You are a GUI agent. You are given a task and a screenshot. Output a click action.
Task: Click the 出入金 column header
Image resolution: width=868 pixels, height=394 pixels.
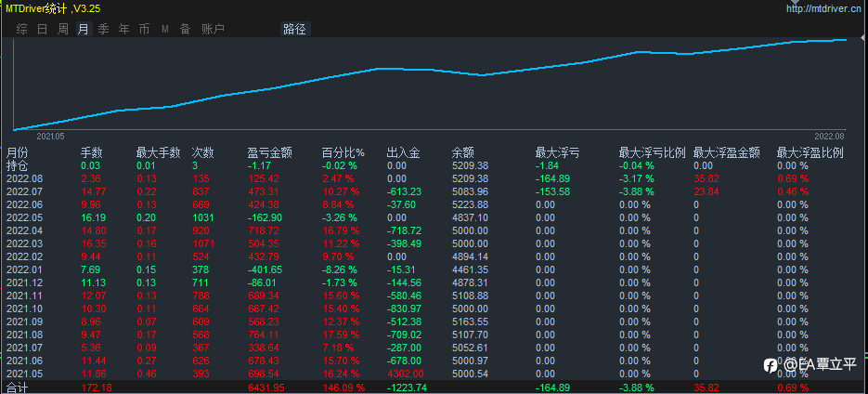coord(403,152)
